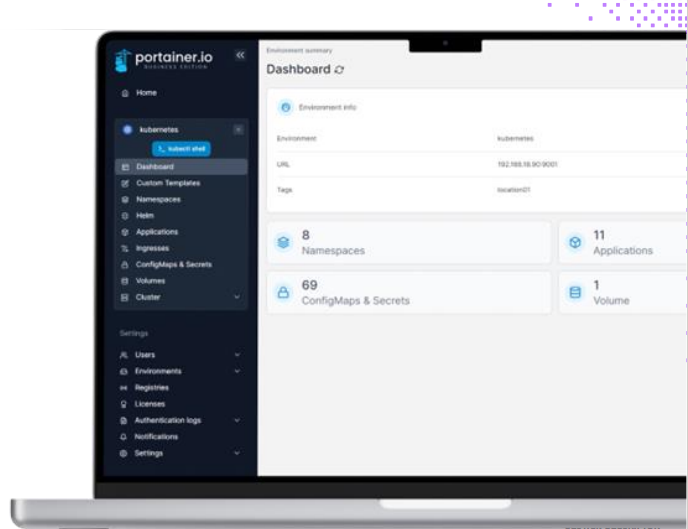Screen dimensions: 688x529
Task: Expand the Cluster submenu
Action: pos(237,297)
